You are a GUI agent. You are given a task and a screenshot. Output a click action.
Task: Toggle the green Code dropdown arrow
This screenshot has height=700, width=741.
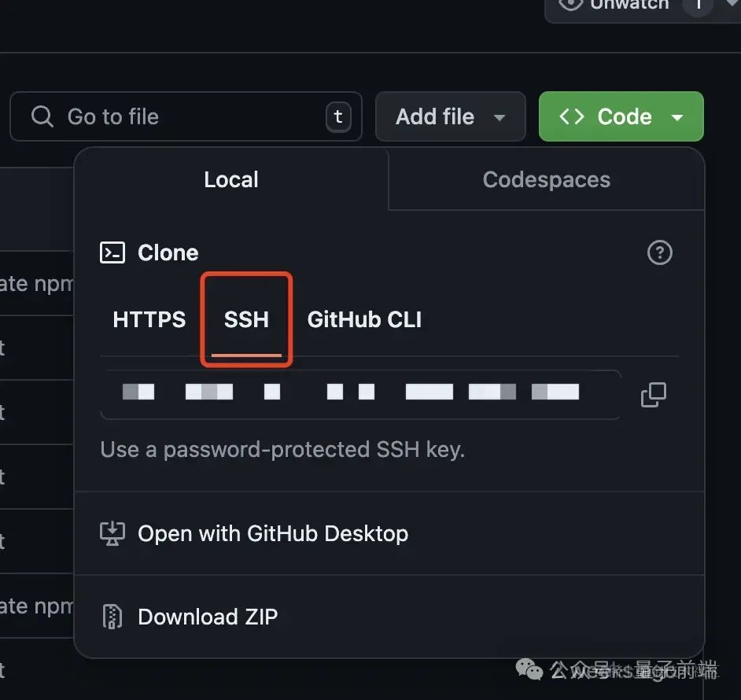click(677, 117)
